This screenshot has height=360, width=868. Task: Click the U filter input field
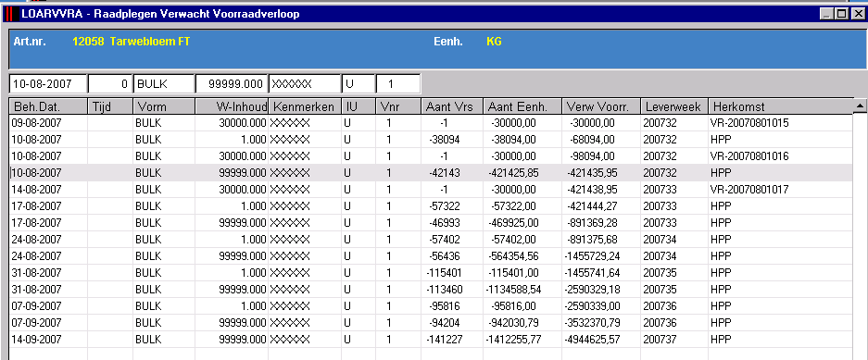359,84
